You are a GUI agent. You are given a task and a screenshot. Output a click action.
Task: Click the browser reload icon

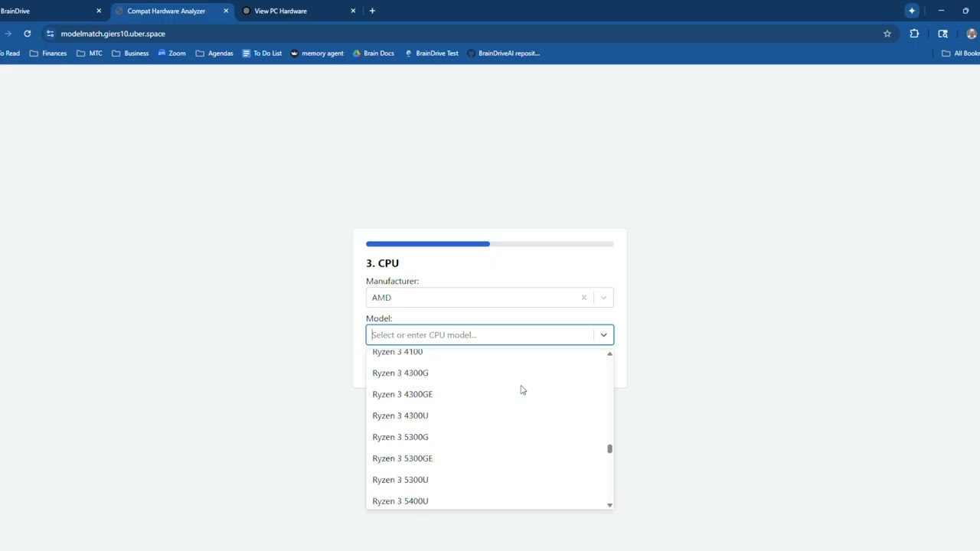[28, 34]
